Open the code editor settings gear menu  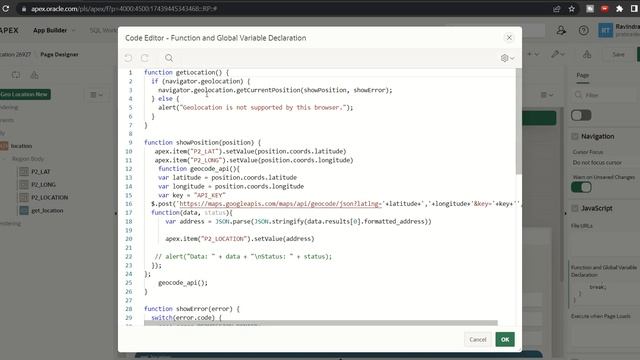(507, 58)
